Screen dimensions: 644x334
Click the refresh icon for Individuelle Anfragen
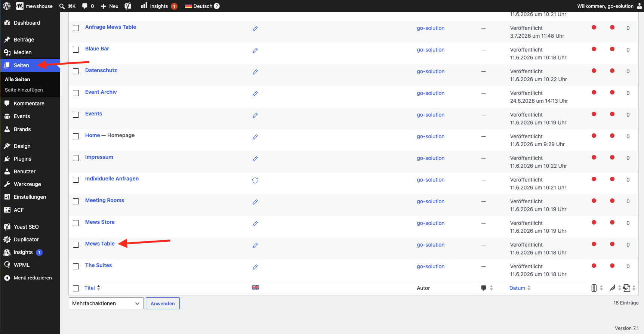click(255, 180)
